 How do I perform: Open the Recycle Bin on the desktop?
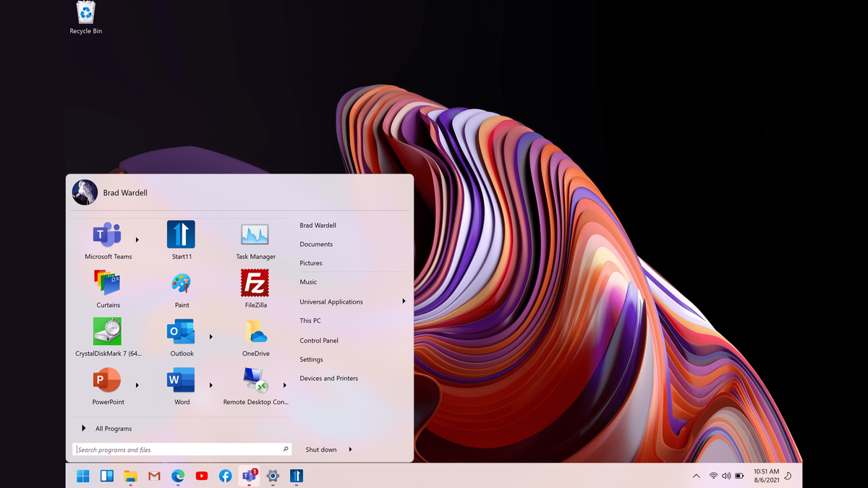[85, 18]
